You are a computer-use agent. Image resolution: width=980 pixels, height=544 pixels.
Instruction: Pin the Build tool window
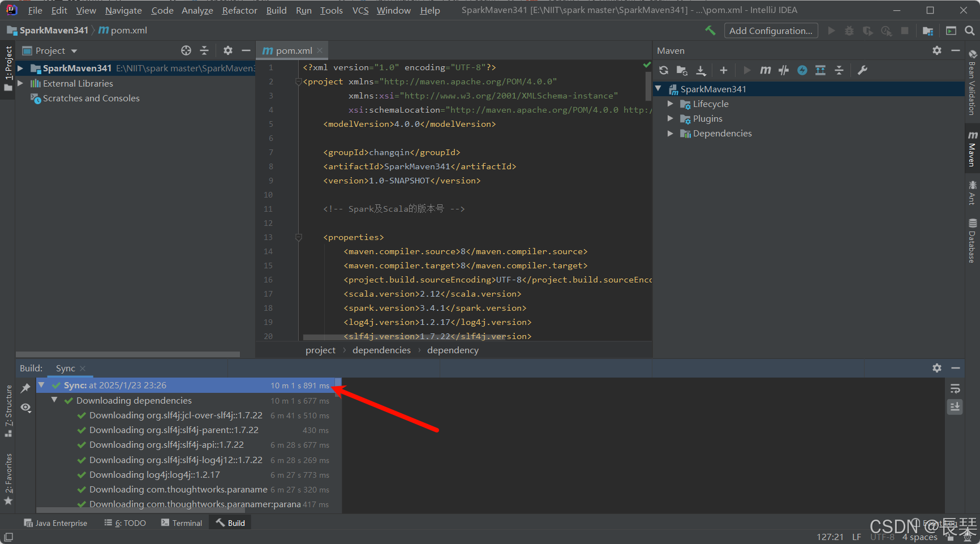pyautogui.click(x=25, y=388)
